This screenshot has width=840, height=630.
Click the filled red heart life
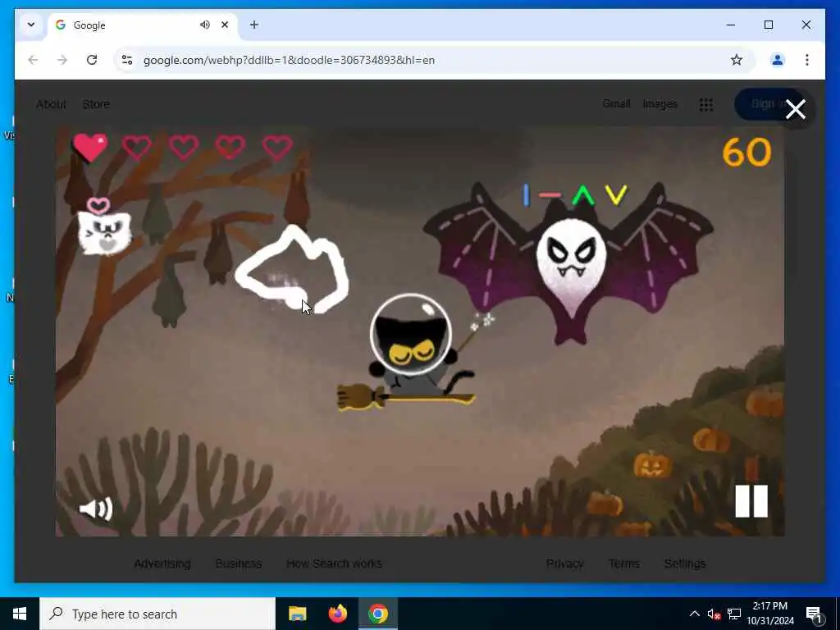click(x=90, y=147)
